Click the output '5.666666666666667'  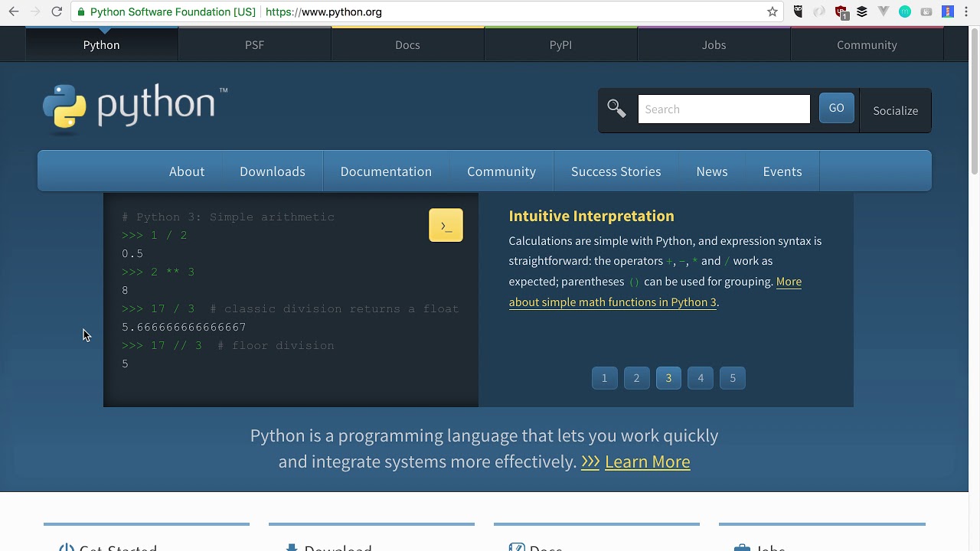[x=184, y=328]
